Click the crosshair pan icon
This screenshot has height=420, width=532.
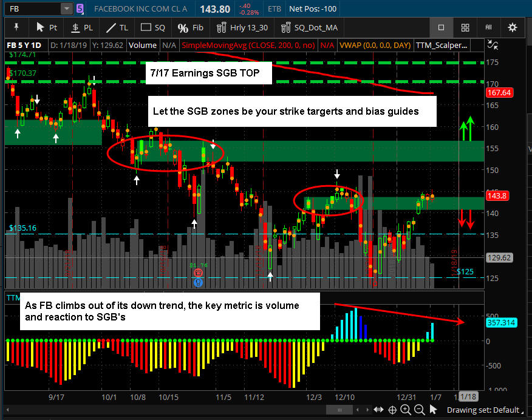(392, 410)
